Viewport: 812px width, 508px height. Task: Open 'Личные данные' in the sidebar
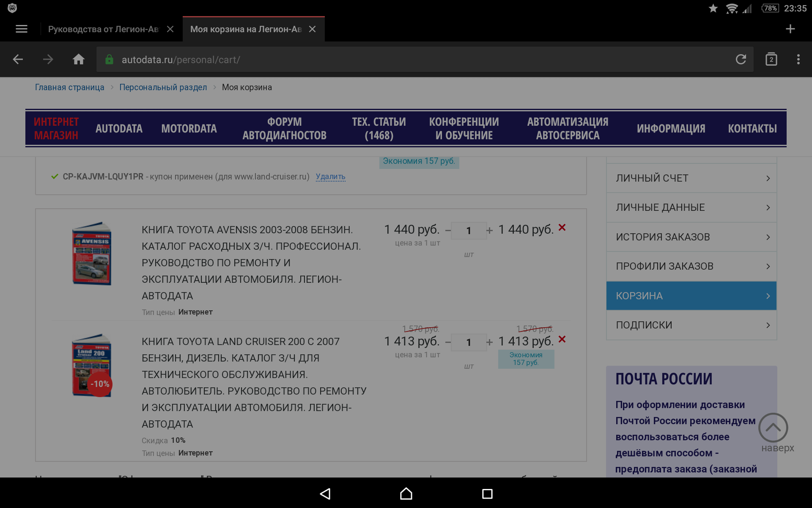pyautogui.click(x=691, y=207)
